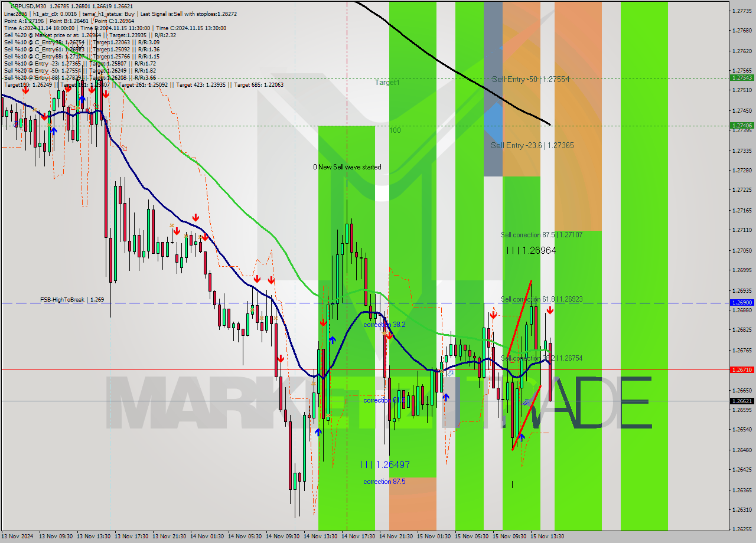
Task: Click the 'Target 685: 1.22063' text
Action: tap(259, 84)
